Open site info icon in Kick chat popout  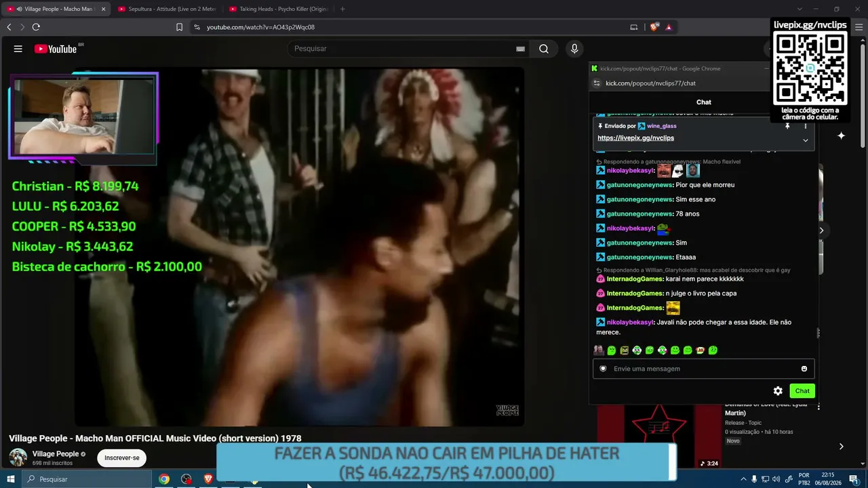[x=597, y=83]
